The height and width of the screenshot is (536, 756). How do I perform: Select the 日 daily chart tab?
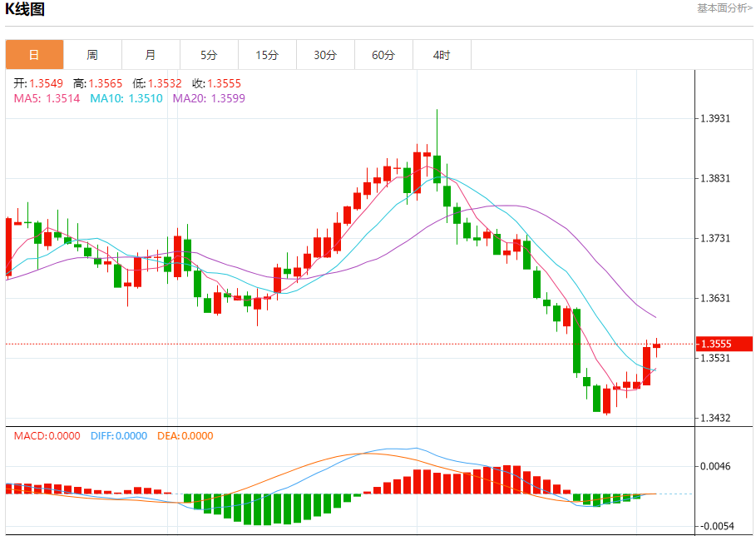(x=34, y=55)
